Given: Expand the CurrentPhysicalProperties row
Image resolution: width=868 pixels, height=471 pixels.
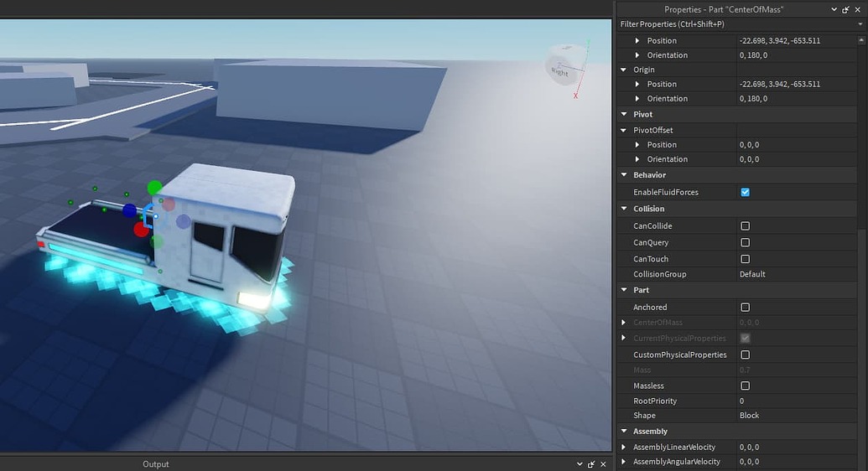Looking at the screenshot, I should click(x=624, y=338).
